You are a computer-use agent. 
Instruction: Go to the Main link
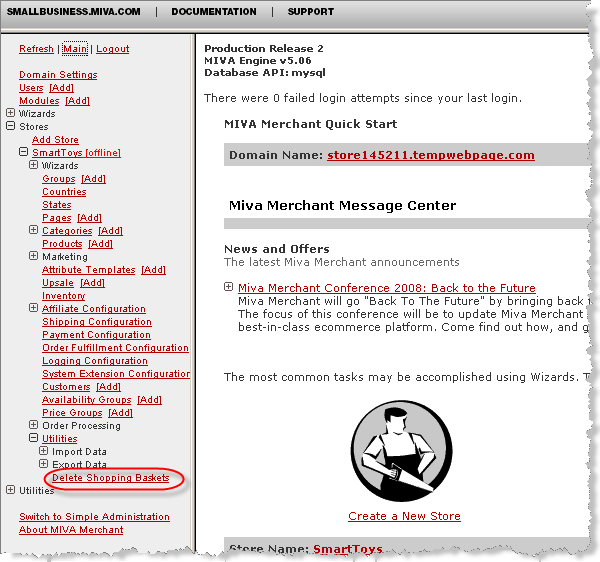(x=75, y=49)
